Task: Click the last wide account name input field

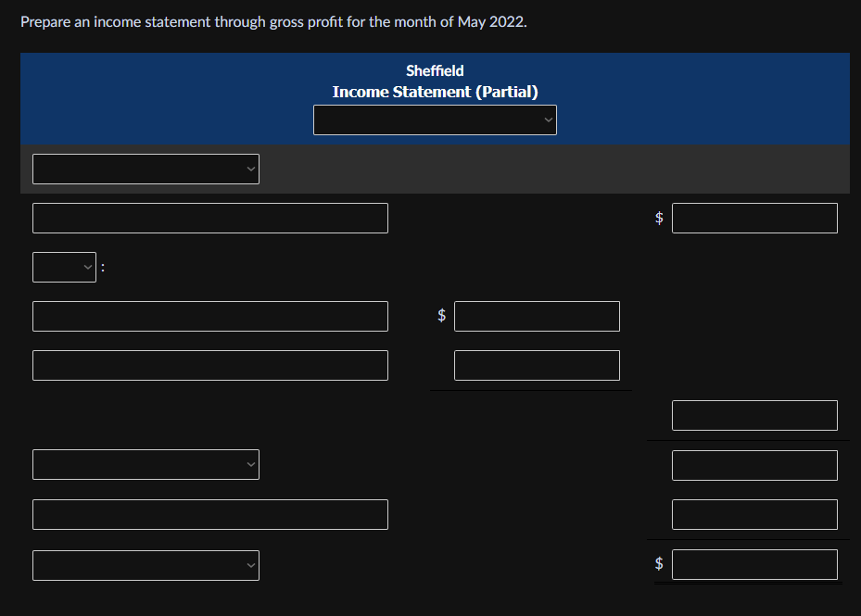Action: [210, 514]
